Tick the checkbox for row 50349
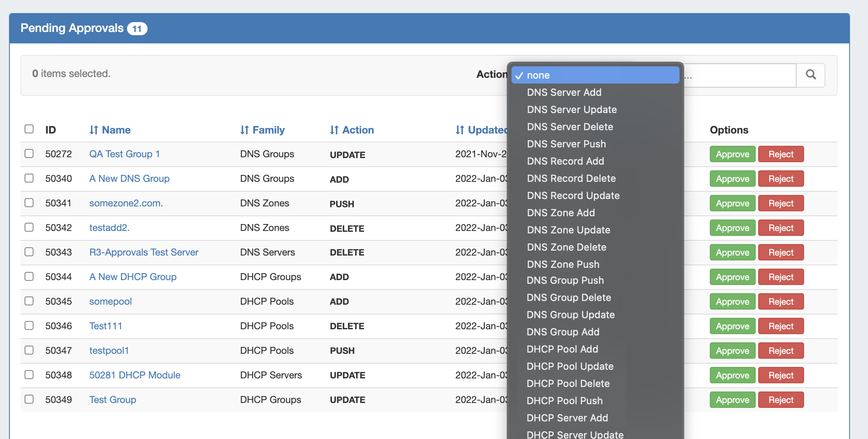The height and width of the screenshot is (439, 868). click(29, 399)
